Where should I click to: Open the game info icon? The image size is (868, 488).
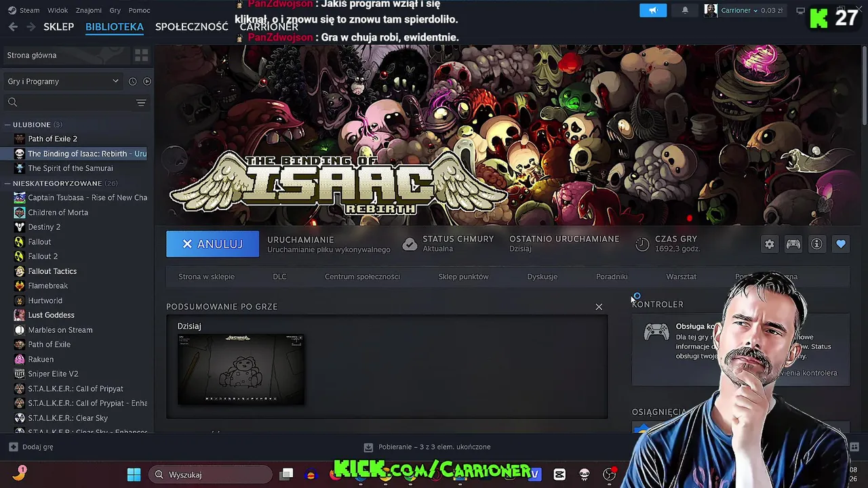(x=816, y=244)
